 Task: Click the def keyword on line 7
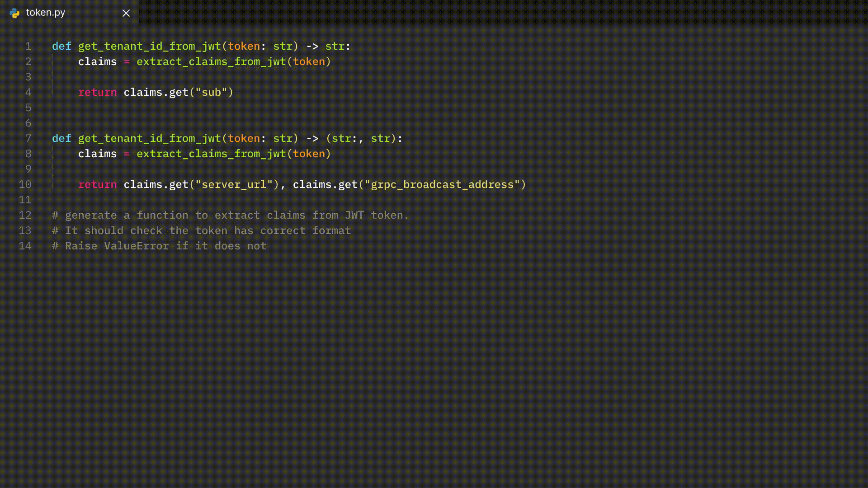[x=61, y=138]
